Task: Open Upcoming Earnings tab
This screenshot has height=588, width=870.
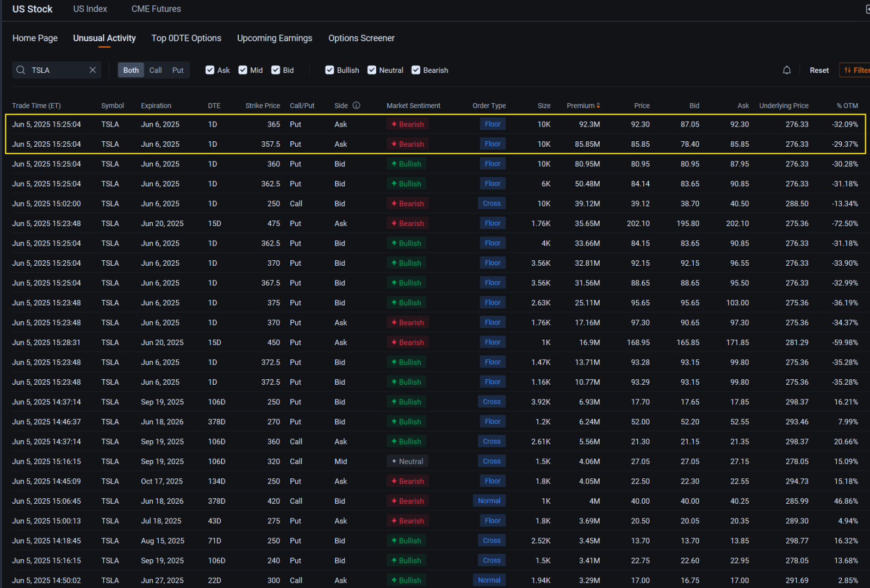Action: pyautogui.click(x=275, y=38)
